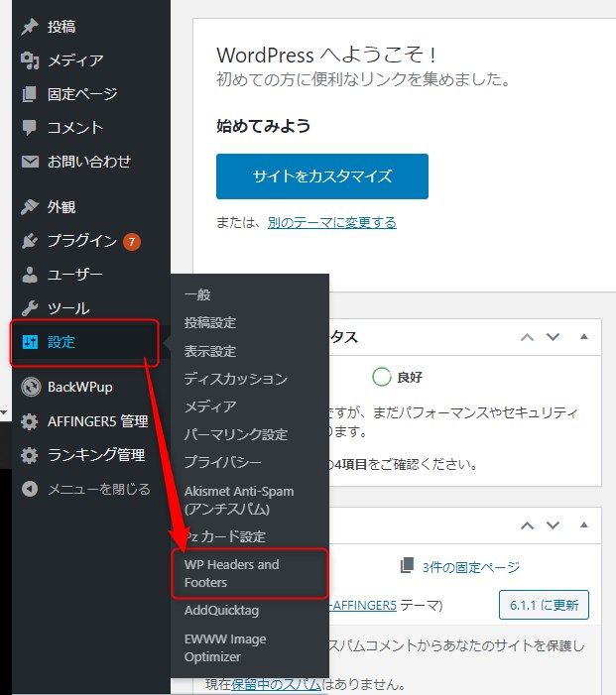The height and width of the screenshot is (695, 616).
Task: Click the gear icon beside AFFINGER5 管理
Action: click(x=30, y=421)
